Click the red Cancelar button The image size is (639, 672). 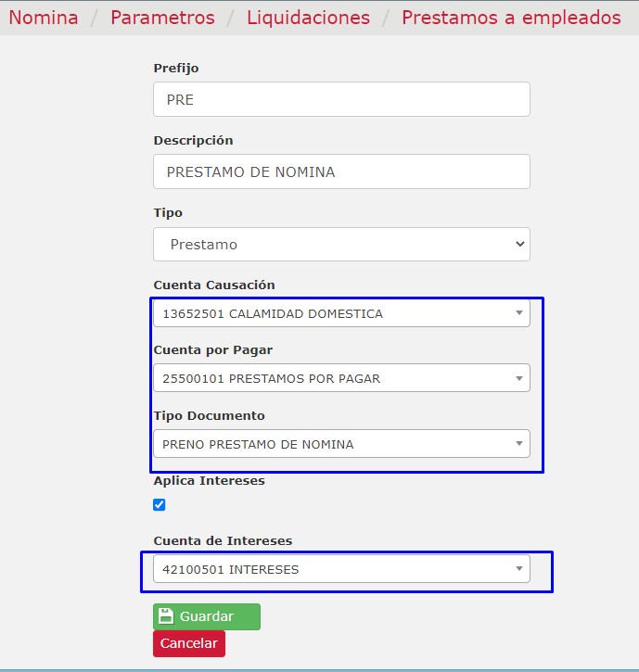(x=189, y=643)
